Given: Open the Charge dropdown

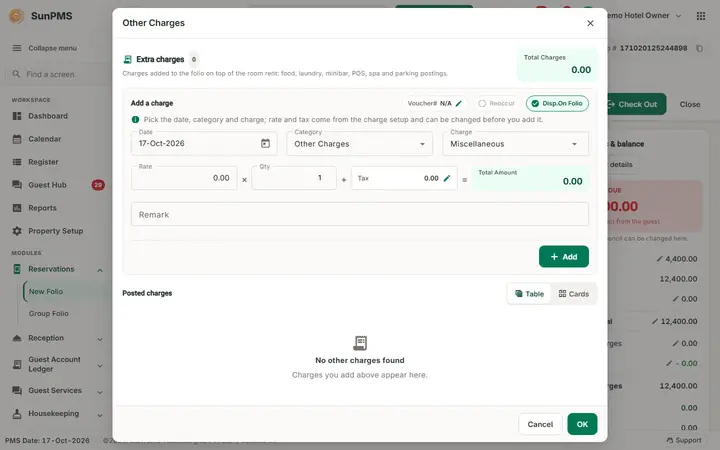Looking at the screenshot, I should (x=515, y=144).
